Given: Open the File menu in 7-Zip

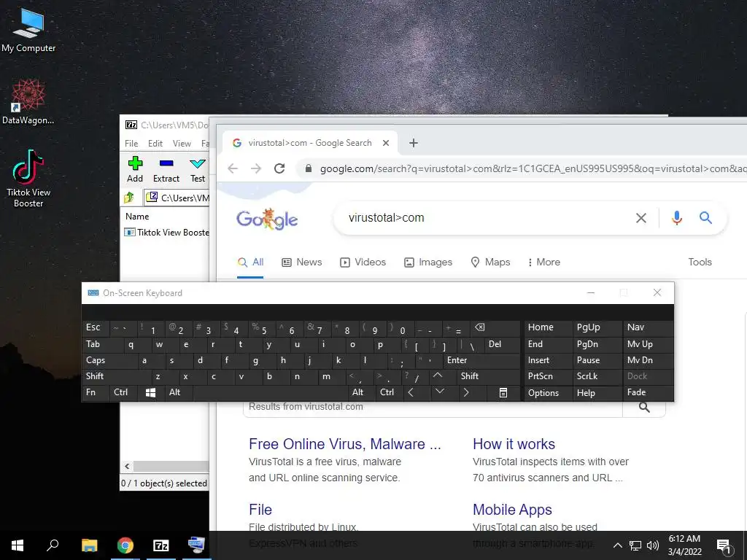Looking at the screenshot, I should [131, 144].
